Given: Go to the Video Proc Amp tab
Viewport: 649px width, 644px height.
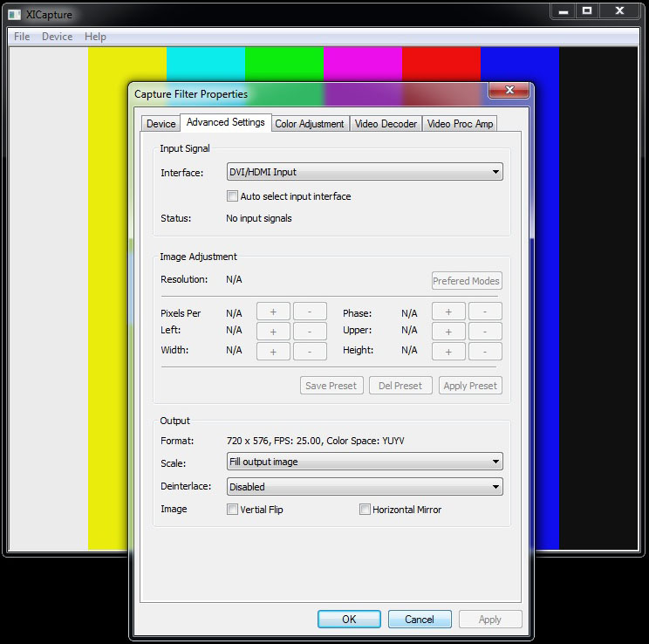Looking at the screenshot, I should 460,124.
